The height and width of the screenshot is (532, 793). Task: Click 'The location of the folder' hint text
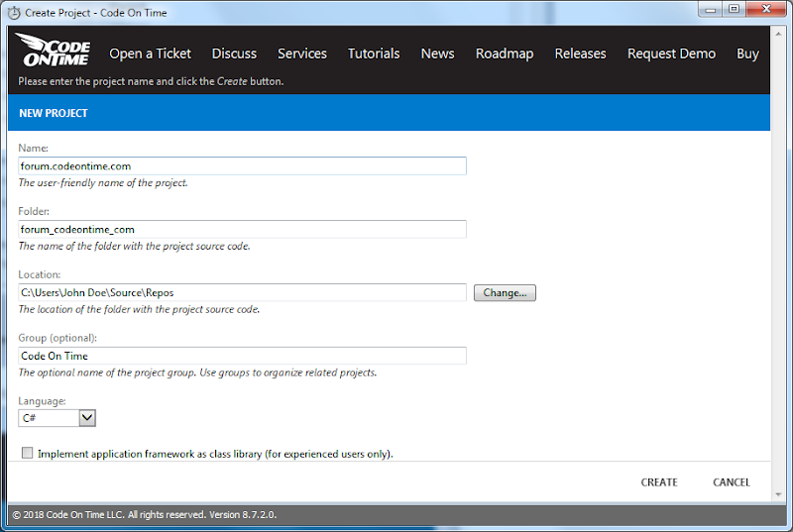(x=139, y=309)
